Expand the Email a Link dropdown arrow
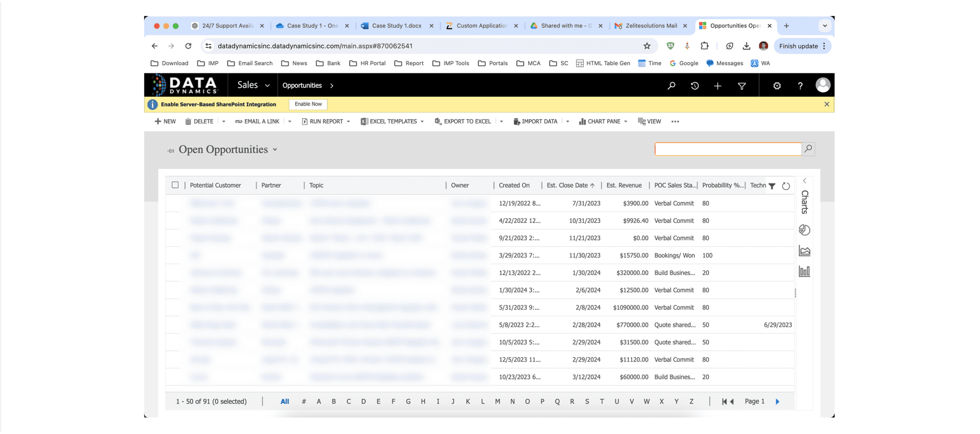The height and width of the screenshot is (434, 980). (290, 122)
